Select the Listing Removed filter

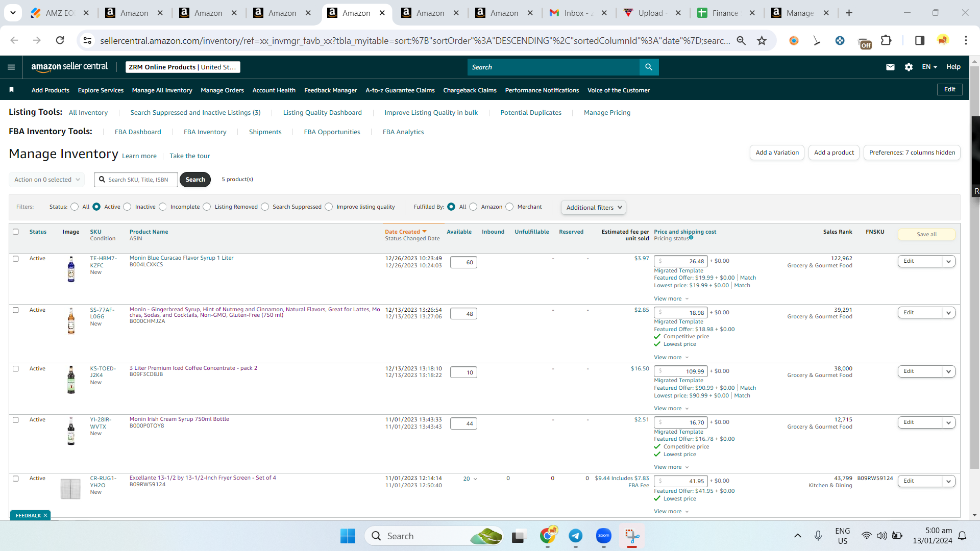207,207
